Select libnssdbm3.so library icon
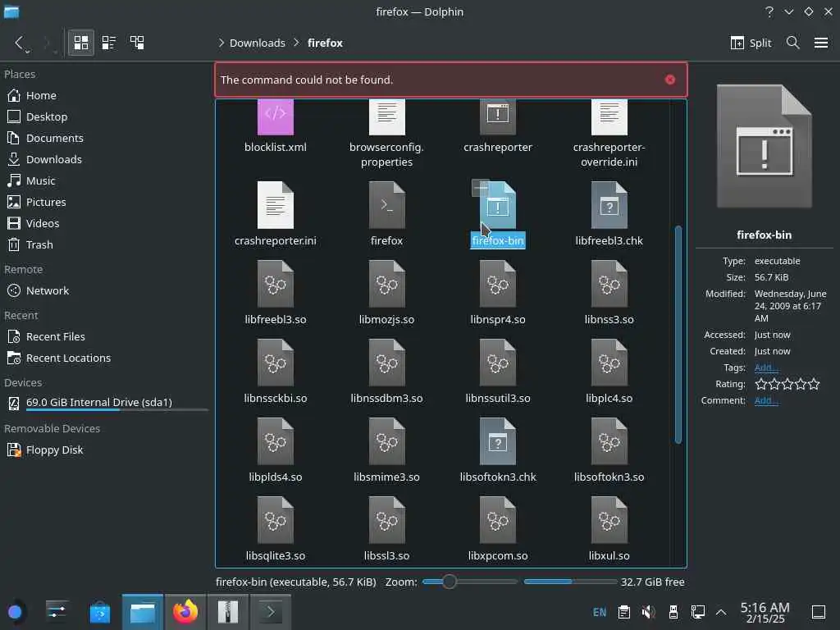This screenshot has width=840, height=630. pos(387,363)
